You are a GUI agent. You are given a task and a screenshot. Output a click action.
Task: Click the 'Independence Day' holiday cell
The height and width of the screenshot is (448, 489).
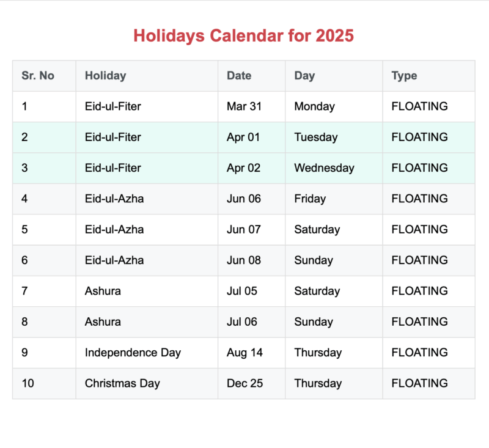pos(133,353)
